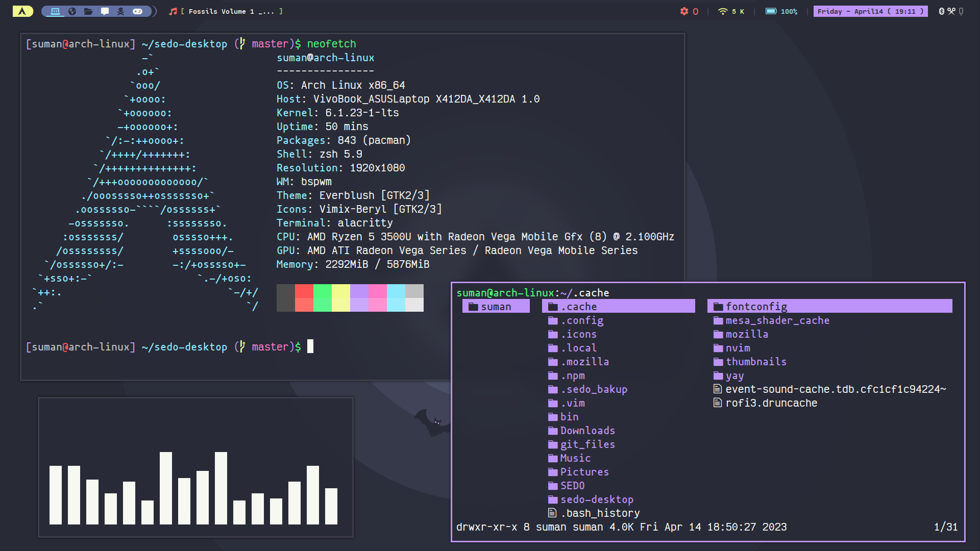Click the red updates gear icon
Screen dimensions: 980x551
[x=684, y=11]
